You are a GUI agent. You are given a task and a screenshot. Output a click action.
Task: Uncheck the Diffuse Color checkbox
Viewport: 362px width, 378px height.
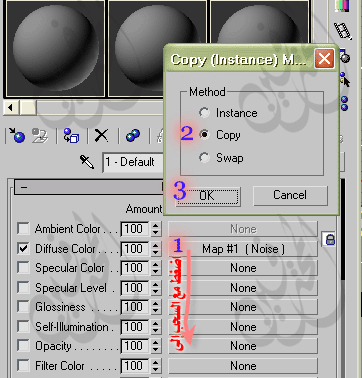(x=23, y=248)
